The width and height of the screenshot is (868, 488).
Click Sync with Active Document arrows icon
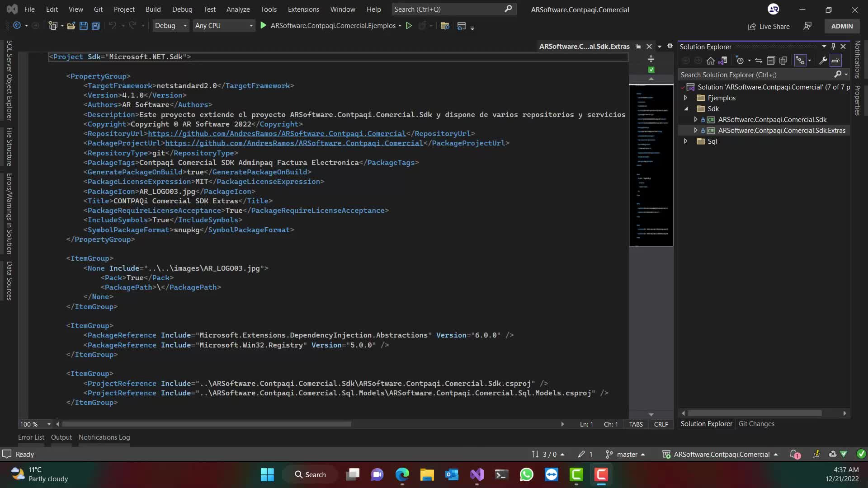[x=759, y=61]
